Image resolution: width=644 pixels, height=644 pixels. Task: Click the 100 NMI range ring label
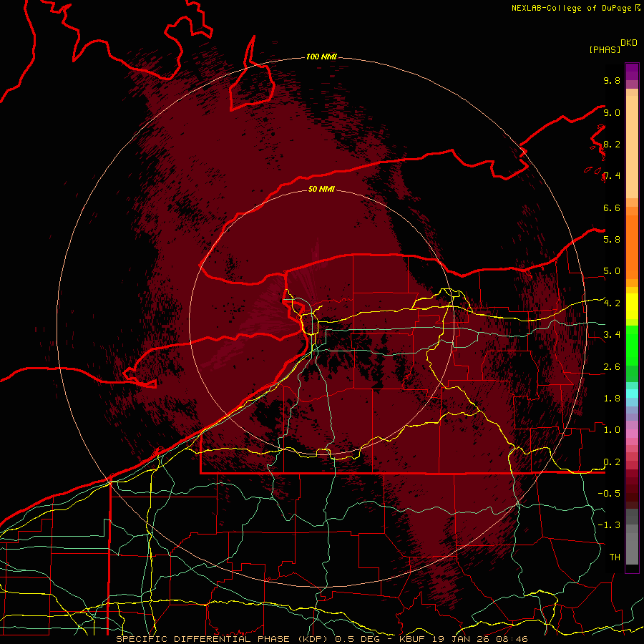(x=321, y=57)
